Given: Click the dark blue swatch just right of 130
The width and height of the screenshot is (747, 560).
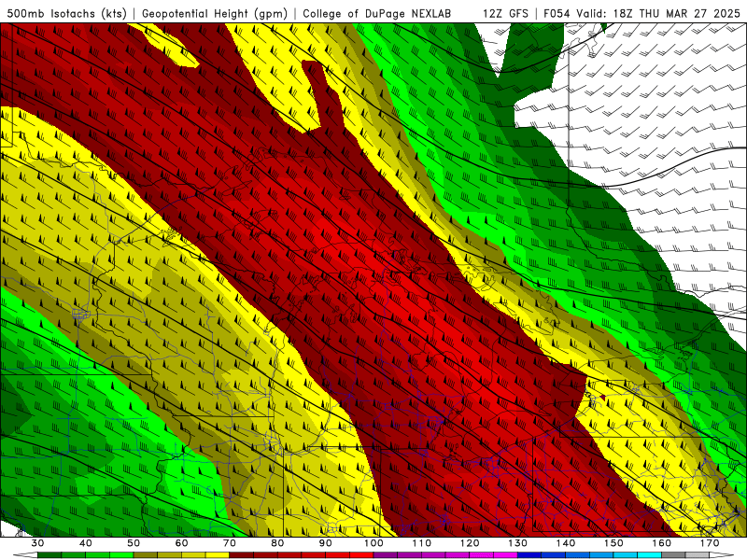Looking at the screenshot, I should tap(529, 555).
